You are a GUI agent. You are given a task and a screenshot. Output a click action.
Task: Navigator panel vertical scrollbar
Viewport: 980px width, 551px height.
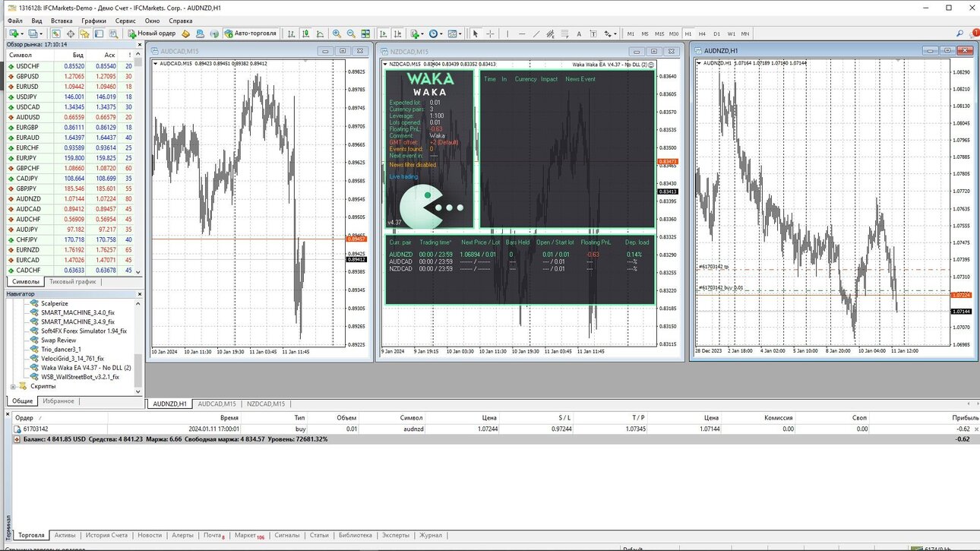[138, 347]
